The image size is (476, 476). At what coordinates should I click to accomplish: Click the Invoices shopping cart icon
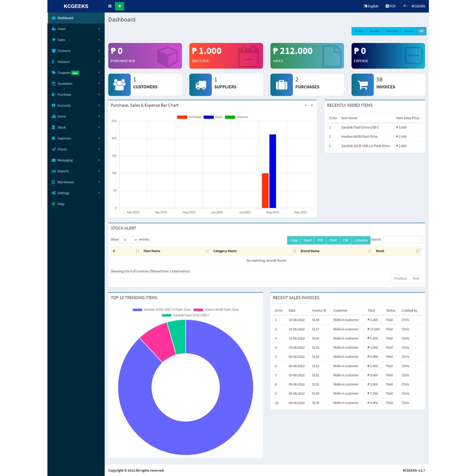pos(363,84)
